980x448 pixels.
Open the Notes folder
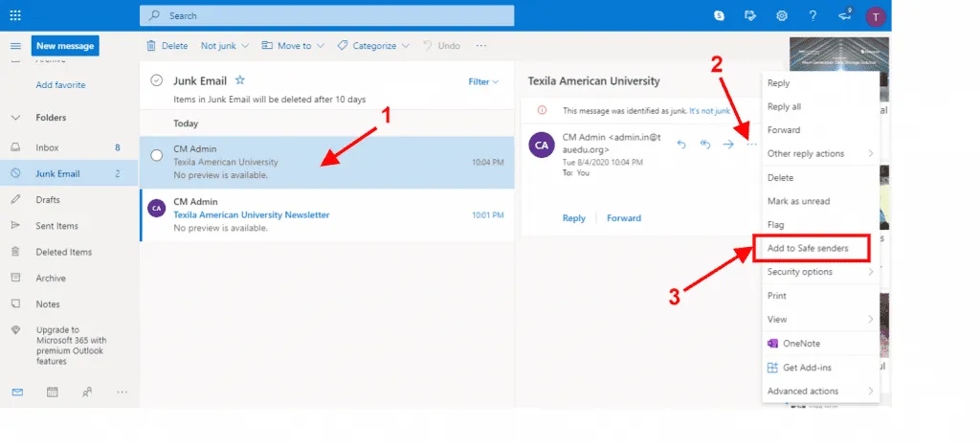(69, 304)
